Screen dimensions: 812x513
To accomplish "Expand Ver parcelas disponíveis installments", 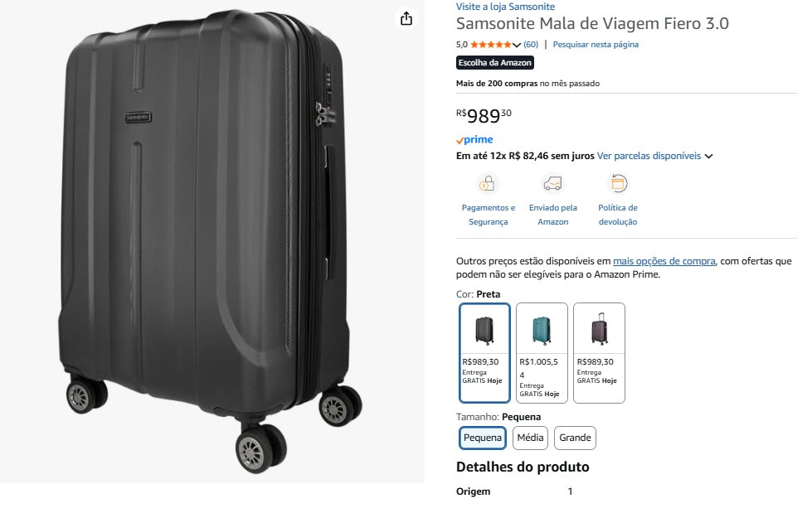I will (x=655, y=156).
